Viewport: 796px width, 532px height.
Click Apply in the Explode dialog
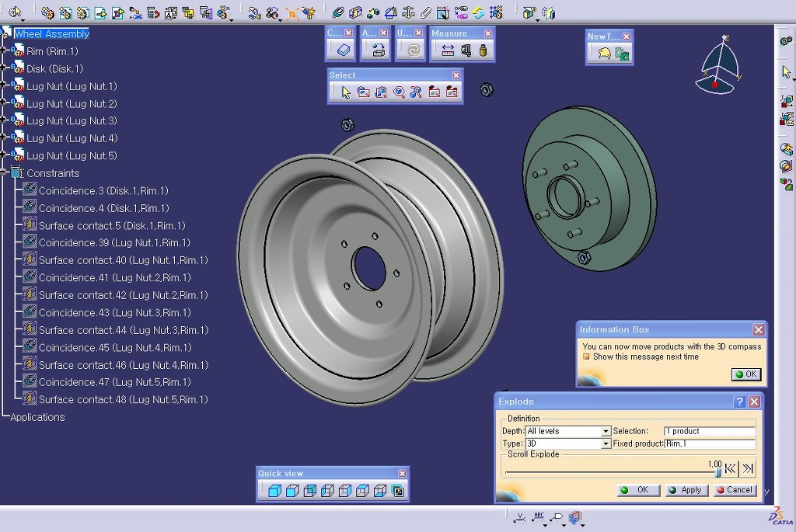[x=686, y=490]
